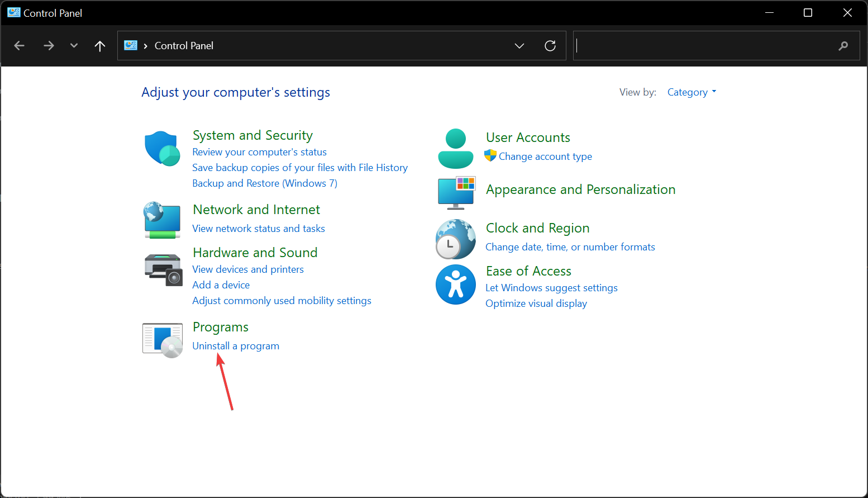868x498 pixels.
Task: Open the Programs category icon
Action: [162, 339]
